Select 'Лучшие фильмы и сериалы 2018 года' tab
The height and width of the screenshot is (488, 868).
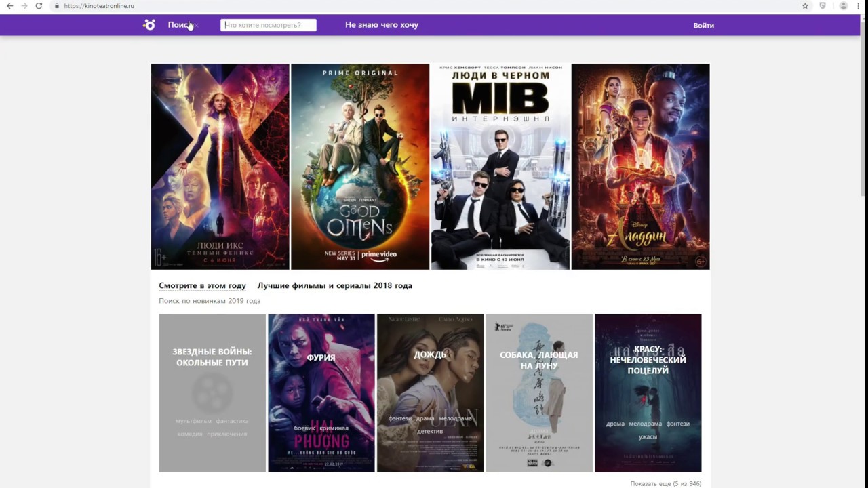pos(335,286)
